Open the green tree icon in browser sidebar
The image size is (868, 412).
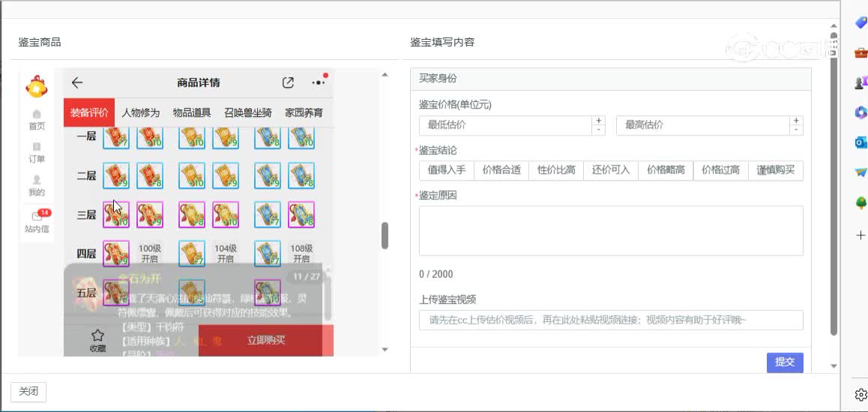(x=861, y=203)
